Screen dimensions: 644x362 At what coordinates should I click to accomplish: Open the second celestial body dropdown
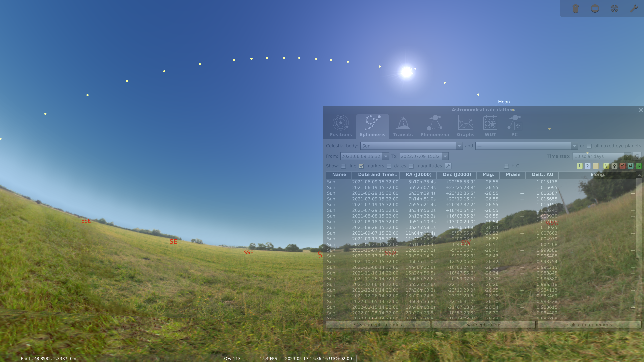pos(526,146)
